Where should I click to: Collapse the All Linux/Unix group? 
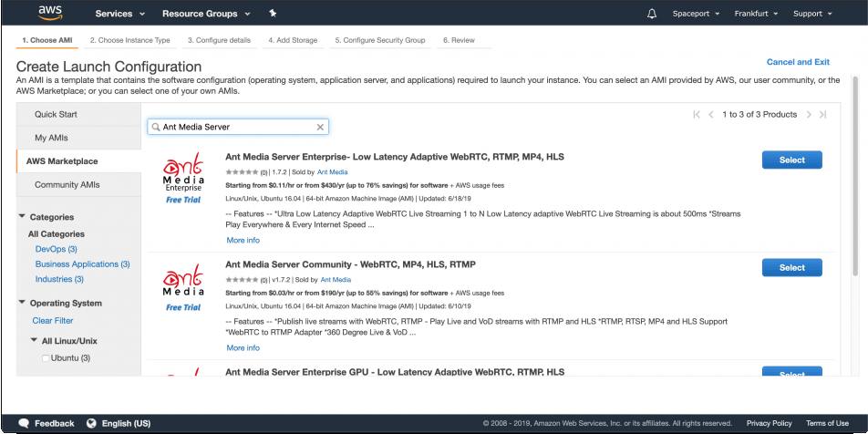[x=35, y=340]
